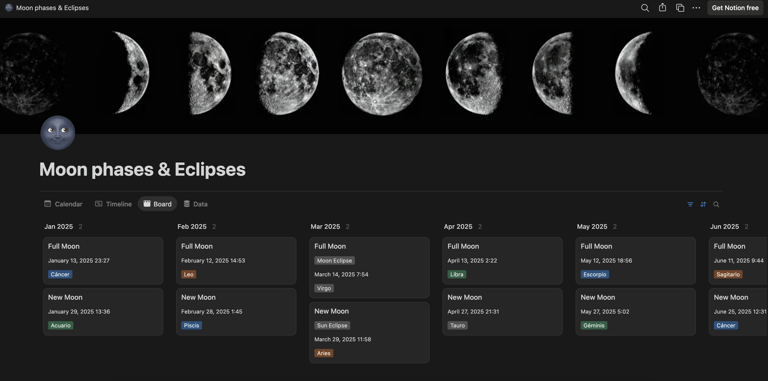Open the January 29 New Moon card

click(x=103, y=311)
